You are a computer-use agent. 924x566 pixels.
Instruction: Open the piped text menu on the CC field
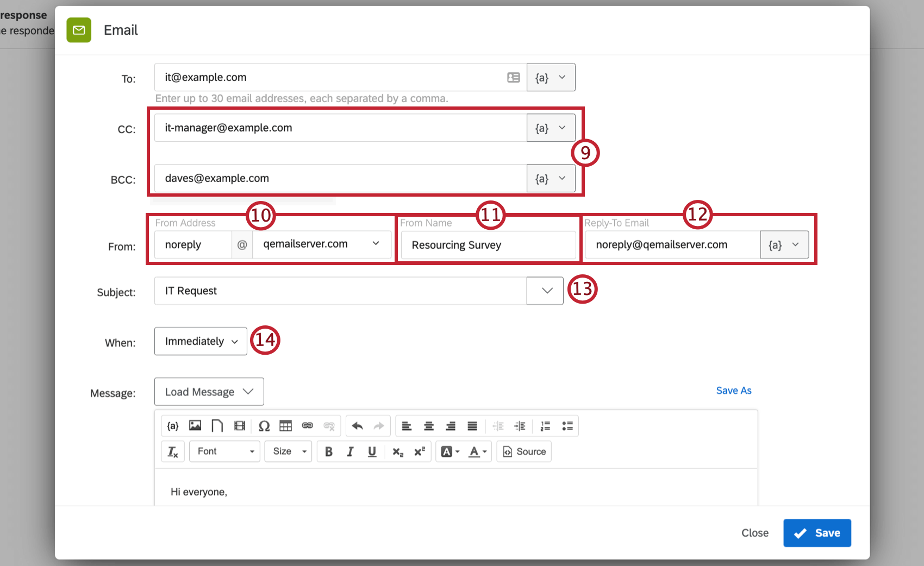(551, 128)
